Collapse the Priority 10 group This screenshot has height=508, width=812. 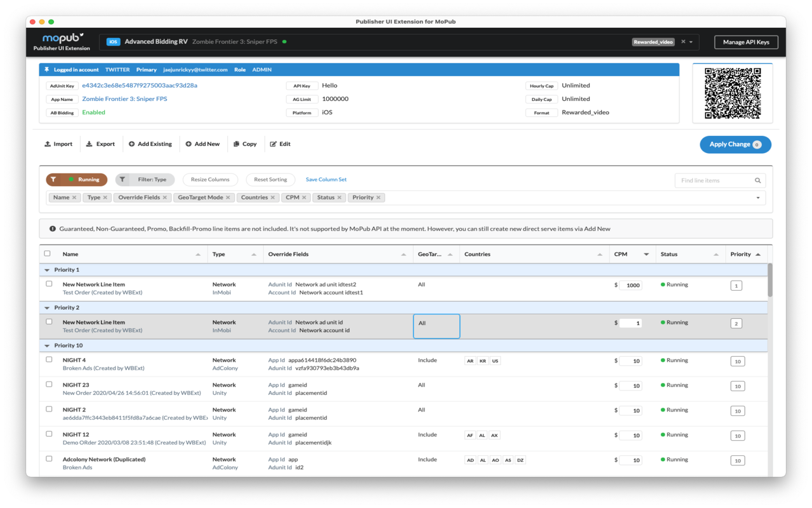[x=47, y=346]
